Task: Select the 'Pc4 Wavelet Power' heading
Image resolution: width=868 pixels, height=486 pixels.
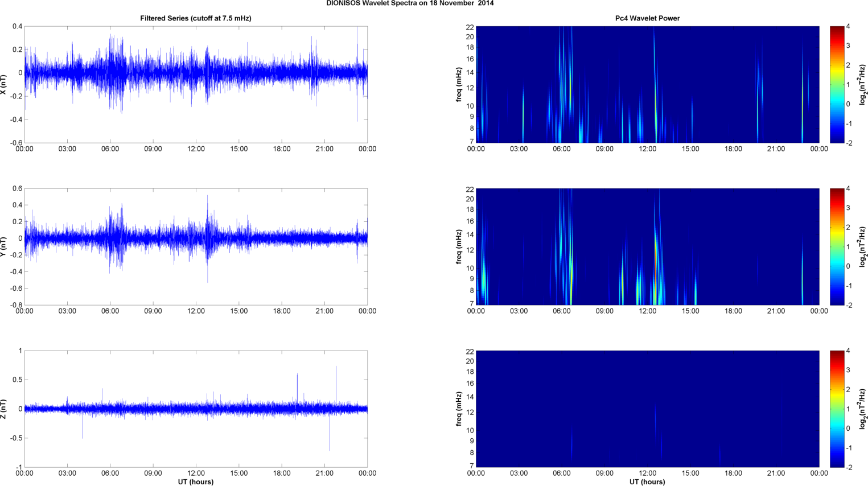Action: pos(647,18)
